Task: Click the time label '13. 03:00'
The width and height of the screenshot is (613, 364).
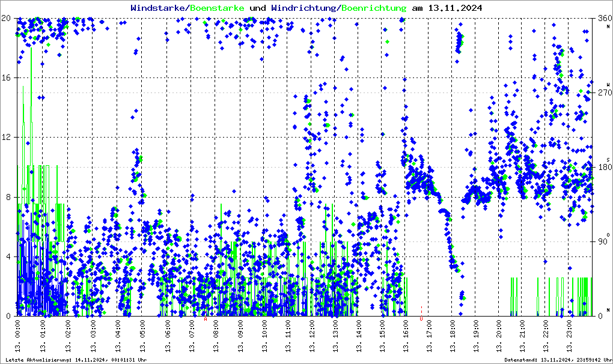Action: click(93, 336)
